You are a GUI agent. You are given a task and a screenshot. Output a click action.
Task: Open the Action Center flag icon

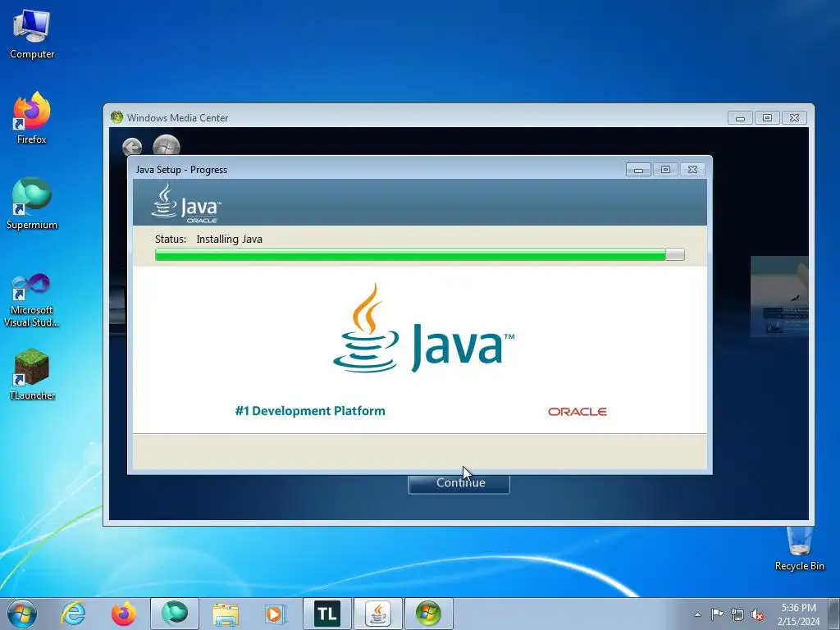point(717,614)
